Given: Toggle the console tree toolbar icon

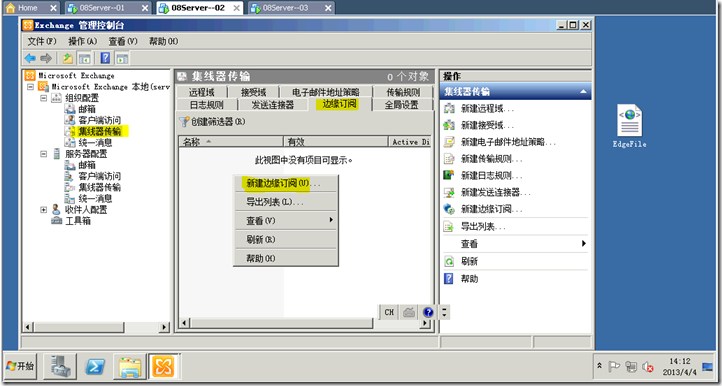Looking at the screenshot, I should coord(84,58).
